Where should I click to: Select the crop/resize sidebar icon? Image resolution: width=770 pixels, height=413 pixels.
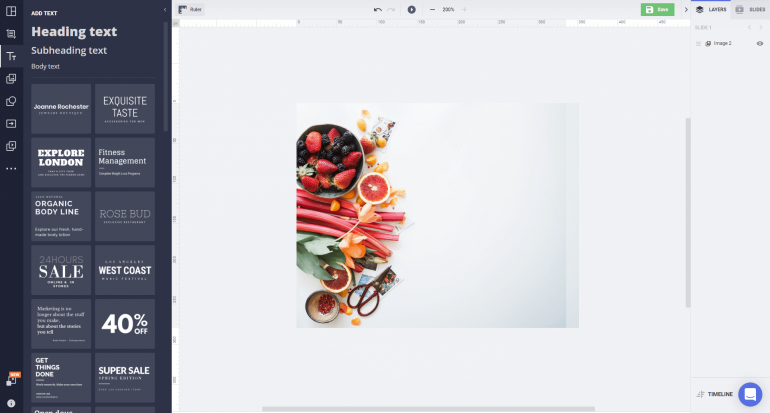[11, 33]
